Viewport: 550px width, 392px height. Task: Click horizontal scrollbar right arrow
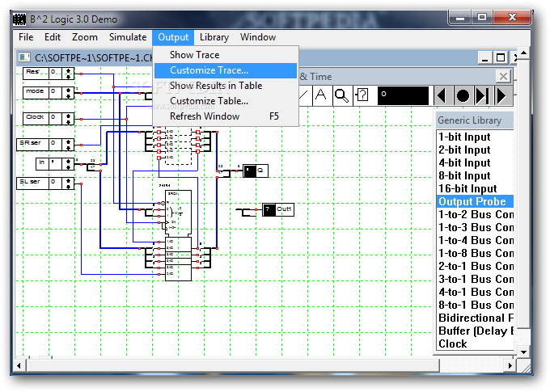point(510,365)
